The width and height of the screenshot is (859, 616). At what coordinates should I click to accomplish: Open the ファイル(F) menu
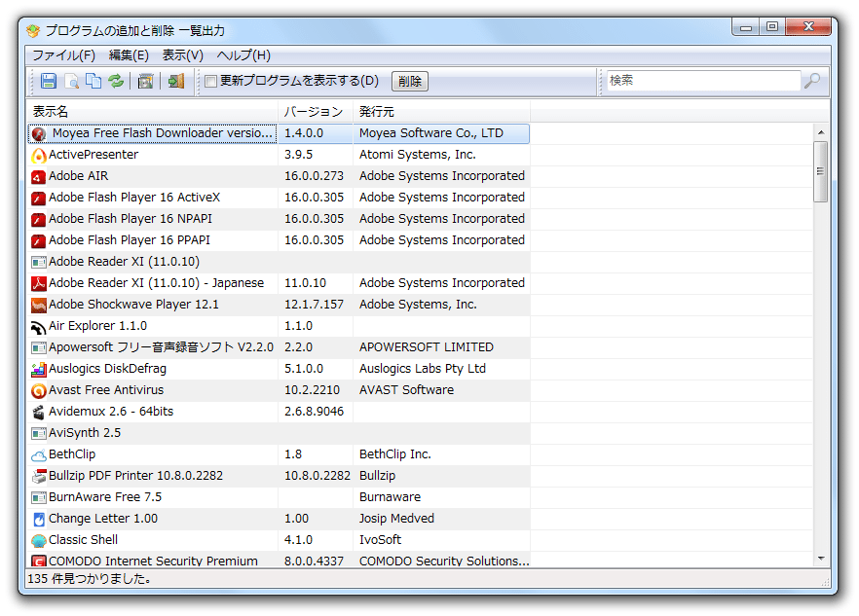click(x=63, y=55)
